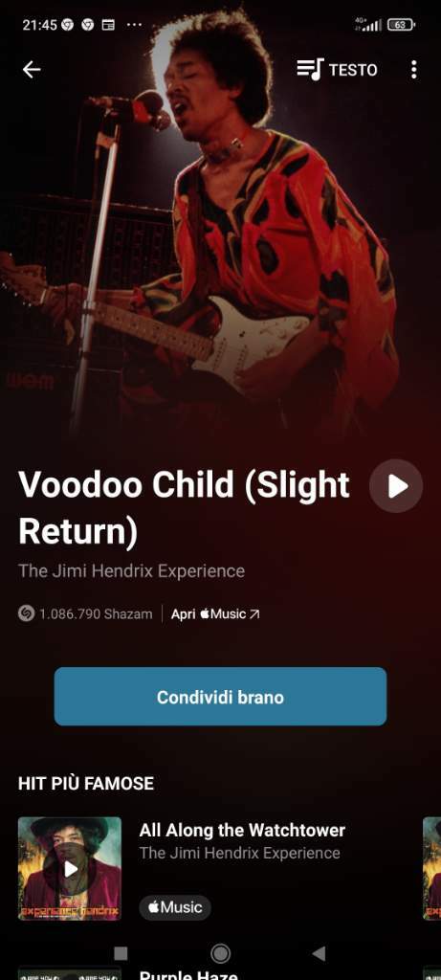Screen dimensions: 441x980
Task: Play preview on All Along the Watchtower cover
Action: tap(70, 868)
